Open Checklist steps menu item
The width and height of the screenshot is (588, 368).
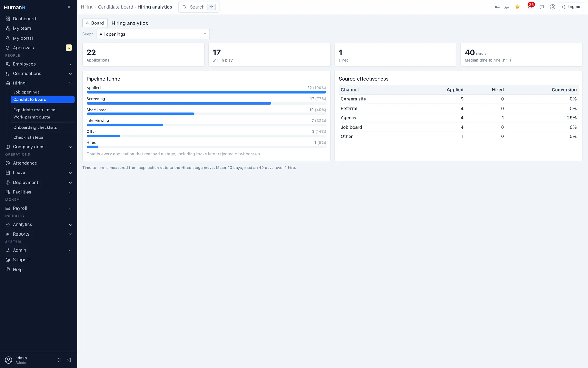point(42,137)
